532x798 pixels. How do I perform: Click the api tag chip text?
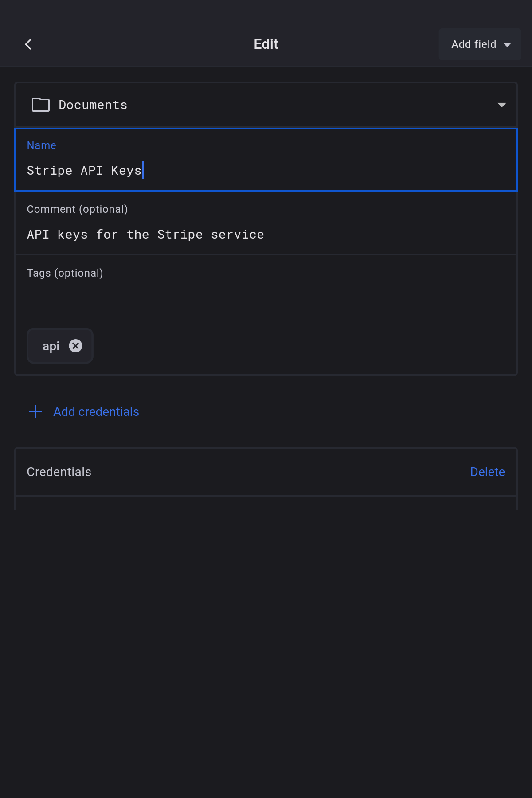tap(51, 346)
